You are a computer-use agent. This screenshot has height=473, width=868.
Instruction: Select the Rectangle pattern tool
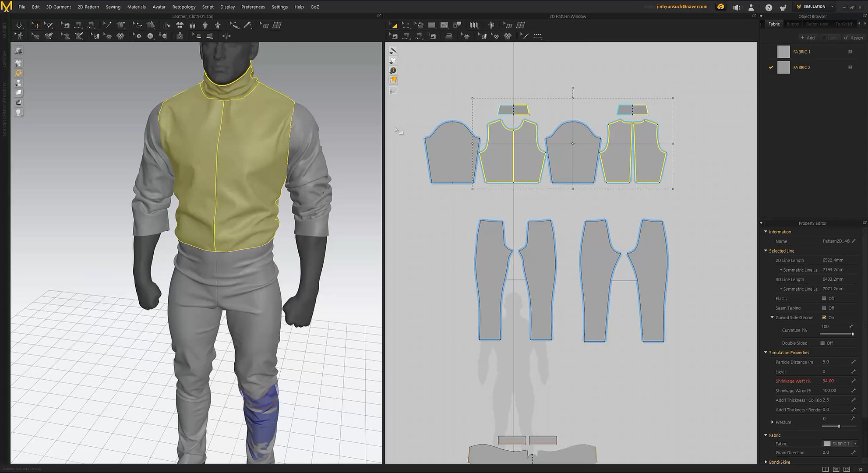431,25
